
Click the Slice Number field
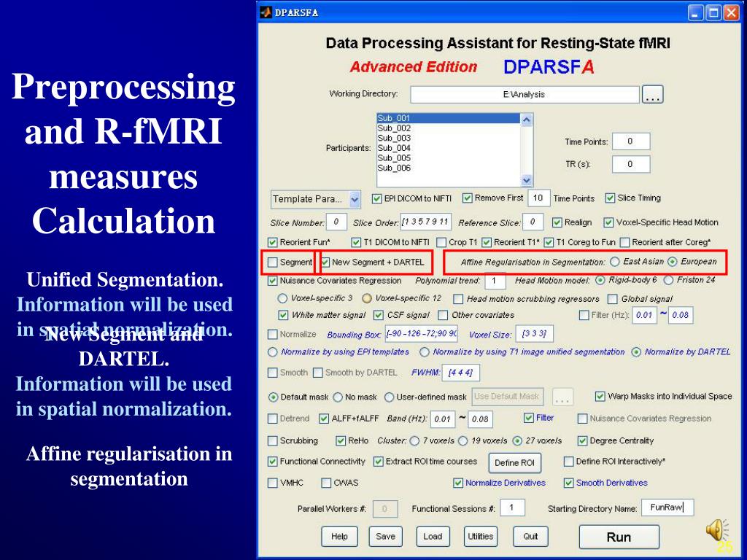click(336, 222)
